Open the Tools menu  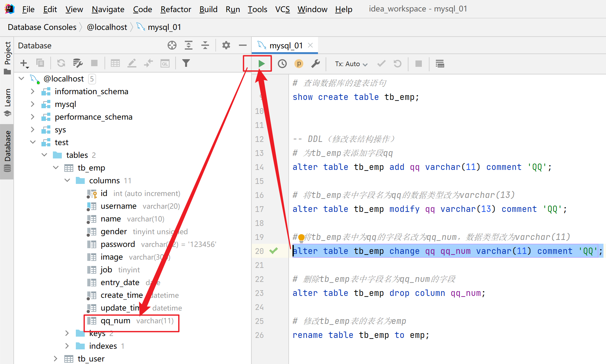pyautogui.click(x=257, y=9)
